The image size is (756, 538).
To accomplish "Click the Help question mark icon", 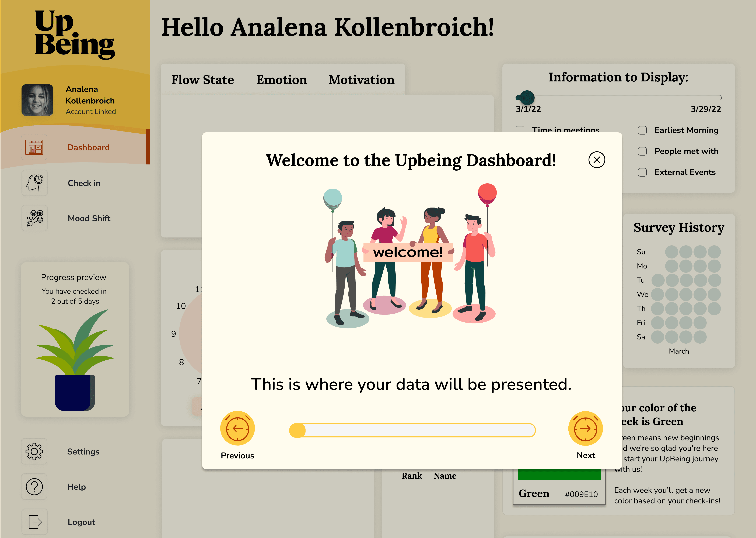I will click(34, 487).
